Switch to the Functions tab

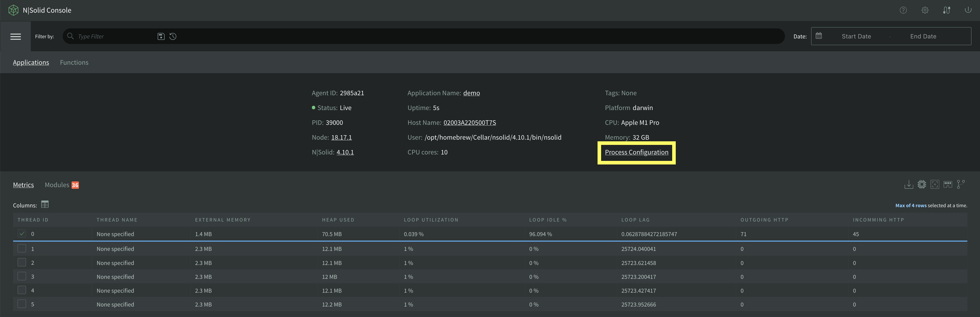74,62
